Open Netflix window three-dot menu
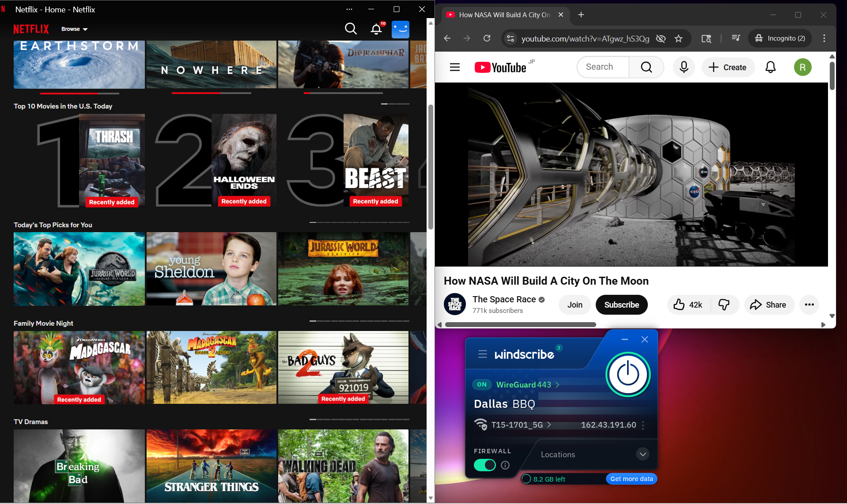Image resolution: width=847 pixels, height=504 pixels. (349, 9)
